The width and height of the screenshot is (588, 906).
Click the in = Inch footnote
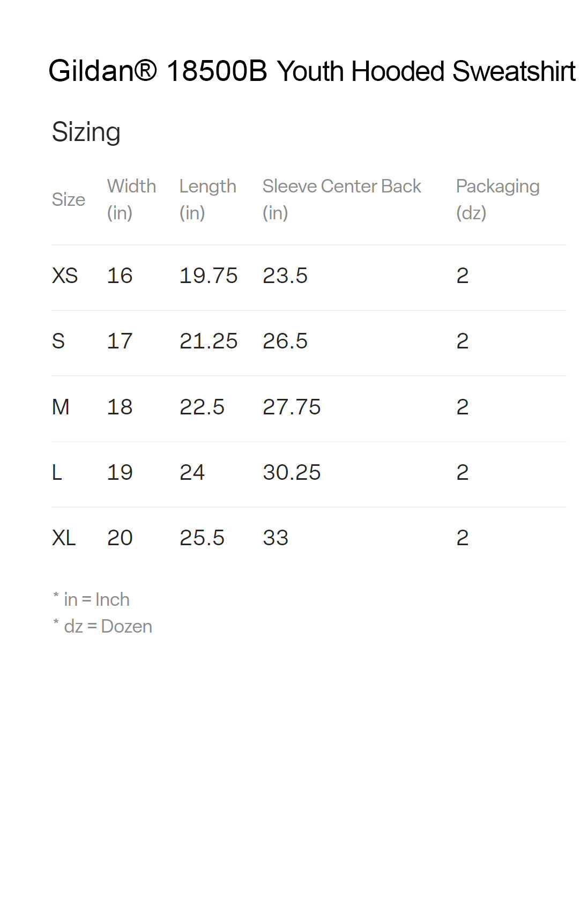[x=92, y=599]
